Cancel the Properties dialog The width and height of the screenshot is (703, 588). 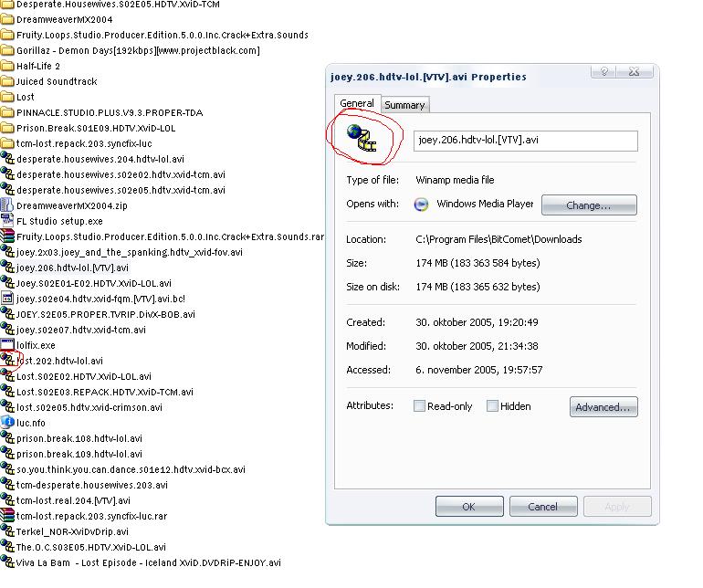click(543, 507)
